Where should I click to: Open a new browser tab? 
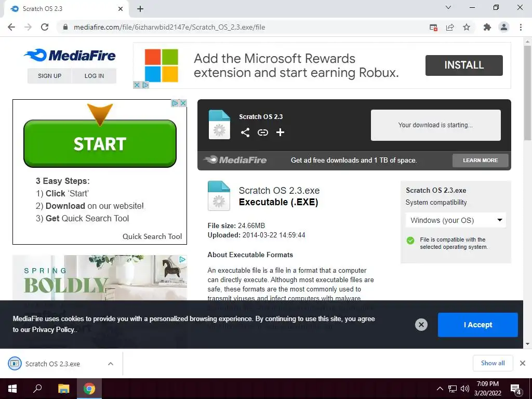(140, 9)
